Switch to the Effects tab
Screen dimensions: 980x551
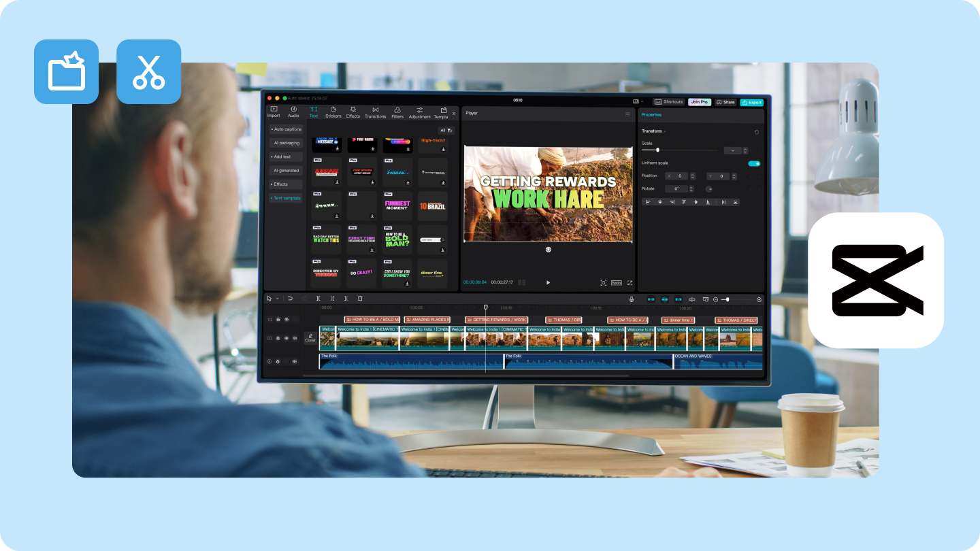point(353,111)
